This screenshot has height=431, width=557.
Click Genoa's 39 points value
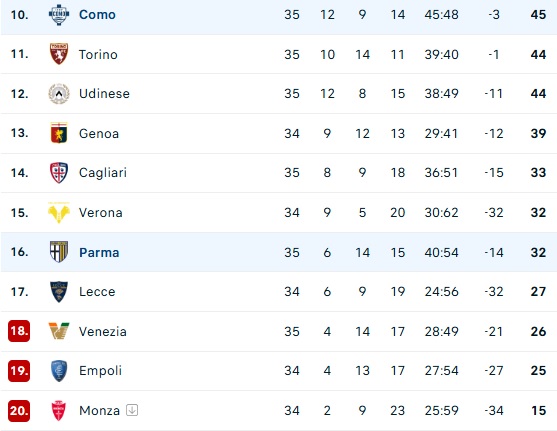coord(538,134)
